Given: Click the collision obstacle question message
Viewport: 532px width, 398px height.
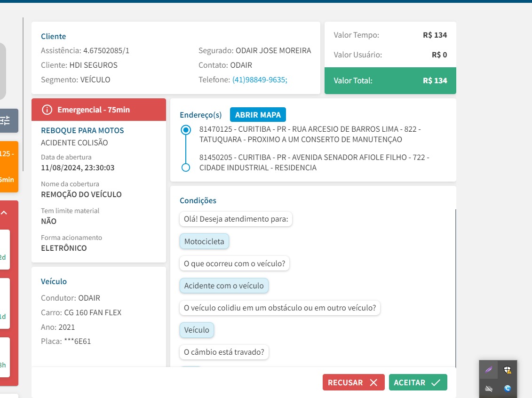Looking at the screenshot, I should 280,308.
